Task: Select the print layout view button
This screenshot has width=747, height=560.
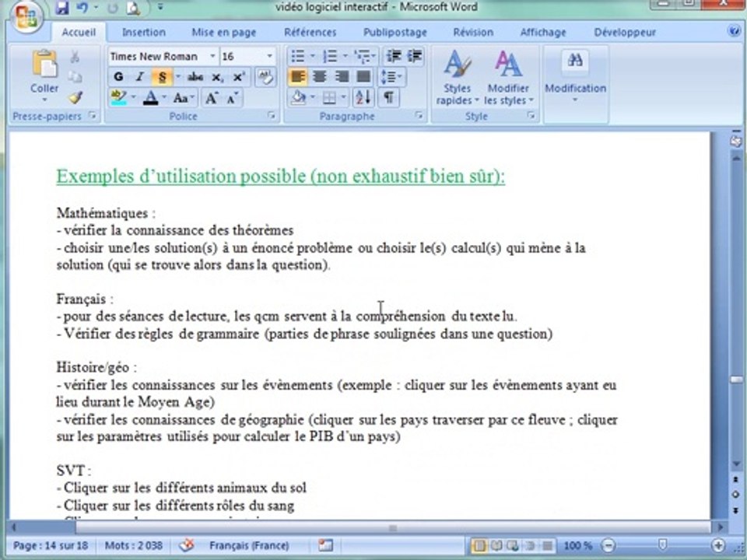Action: click(x=479, y=545)
